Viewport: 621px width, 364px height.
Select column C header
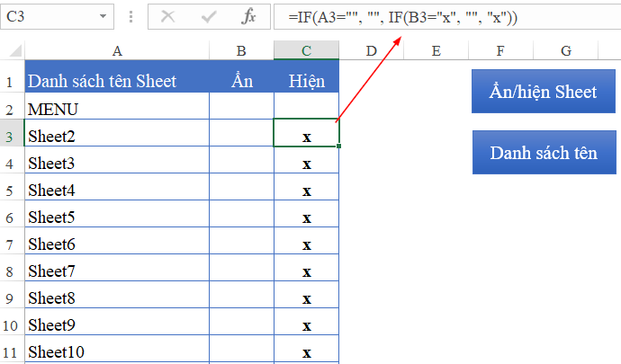tap(307, 51)
